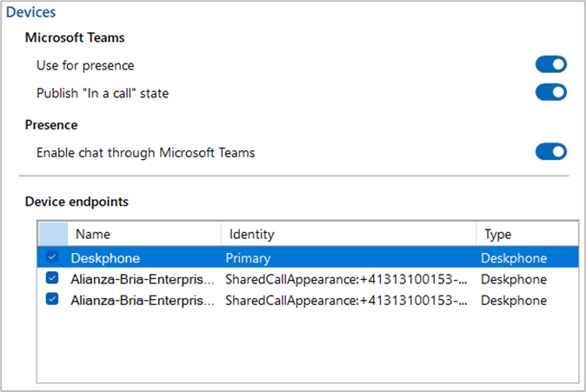Uncheck the second Alianza-Bria-Enterpris... checkbox
586x392 pixels.
52,299
